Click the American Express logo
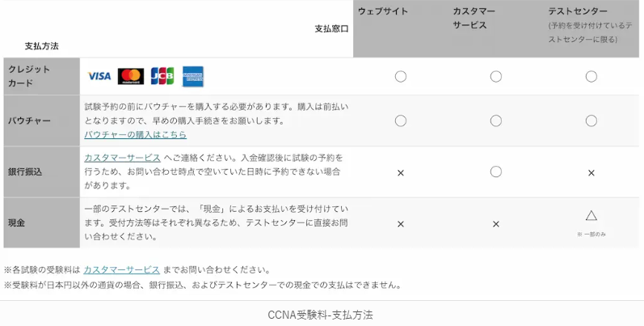644x326 pixels. pyautogui.click(x=193, y=76)
